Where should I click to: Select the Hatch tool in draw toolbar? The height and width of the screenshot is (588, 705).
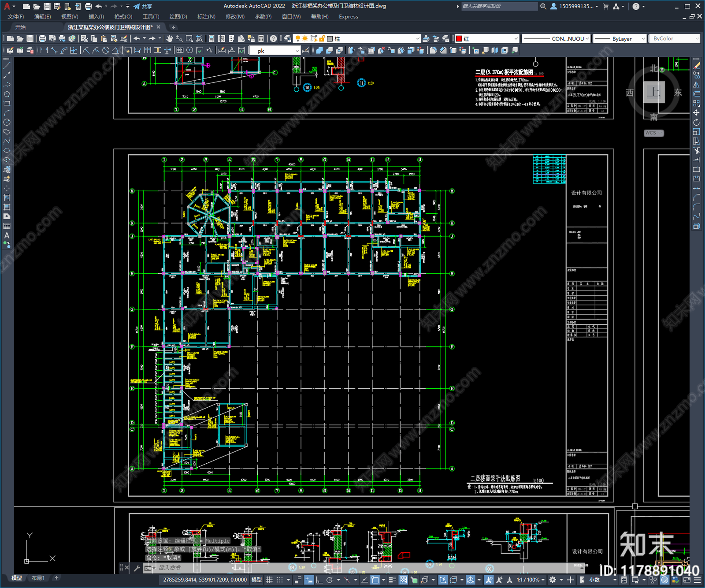point(7,197)
